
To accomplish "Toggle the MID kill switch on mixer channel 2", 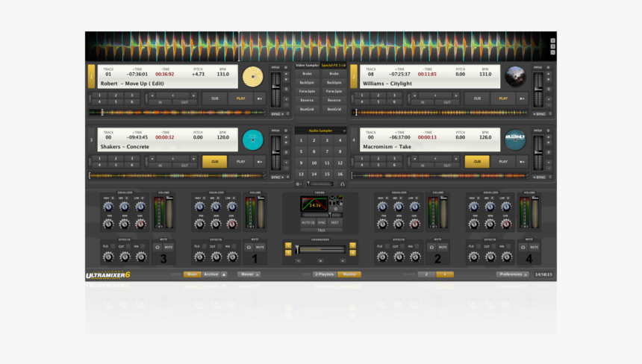I will tap(402, 198).
